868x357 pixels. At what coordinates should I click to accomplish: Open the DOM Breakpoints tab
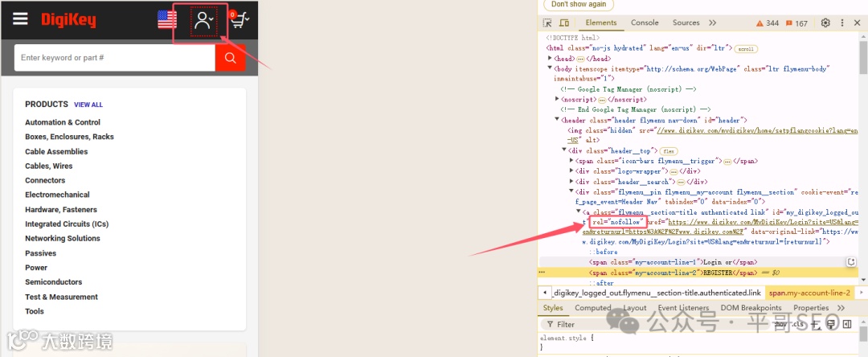(x=751, y=308)
